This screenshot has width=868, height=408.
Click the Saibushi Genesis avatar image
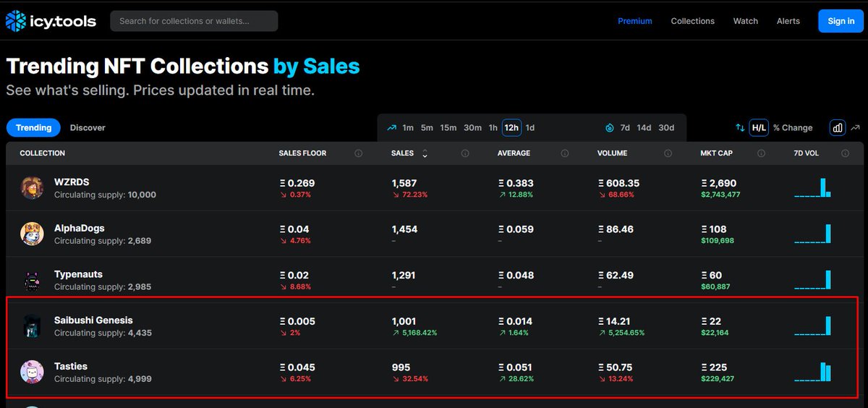pyautogui.click(x=32, y=326)
